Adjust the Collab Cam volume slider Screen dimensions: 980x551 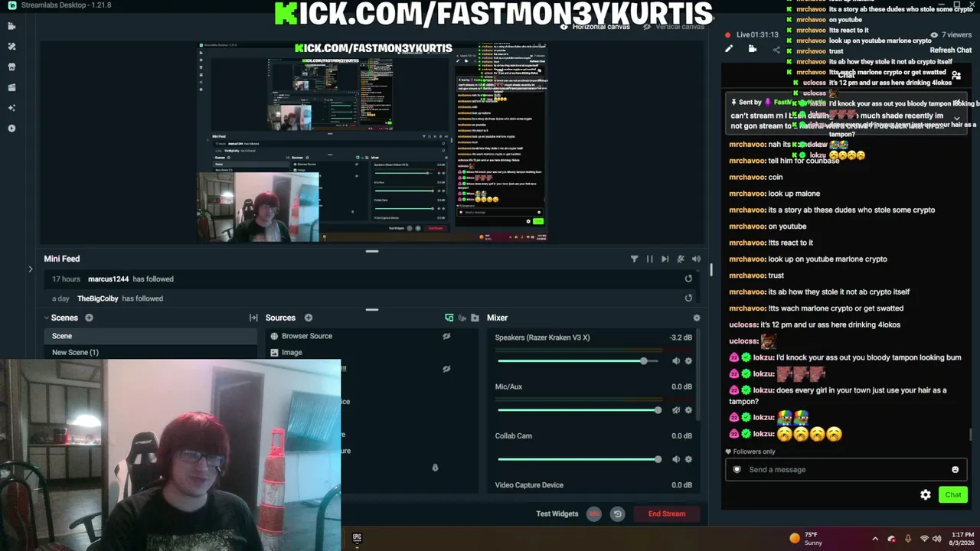point(580,459)
